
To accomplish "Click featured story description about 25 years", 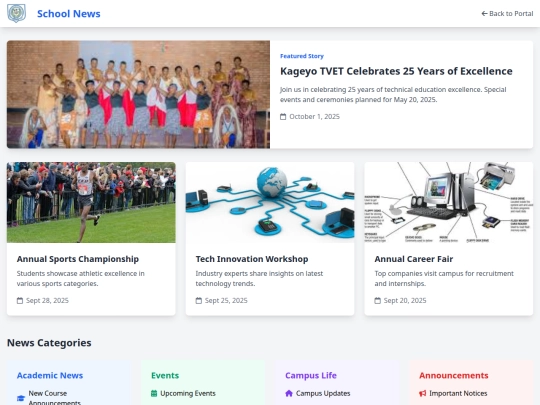I will coord(393,95).
